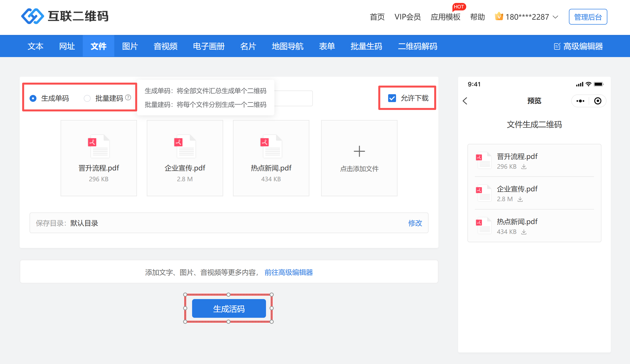Click 修改 to change save directory
Viewport: 630px width, 364px height.
(x=415, y=223)
